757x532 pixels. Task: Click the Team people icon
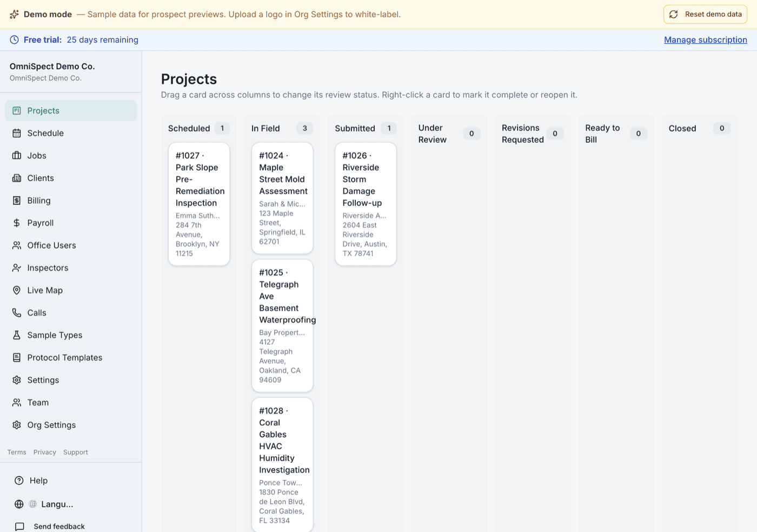click(17, 402)
